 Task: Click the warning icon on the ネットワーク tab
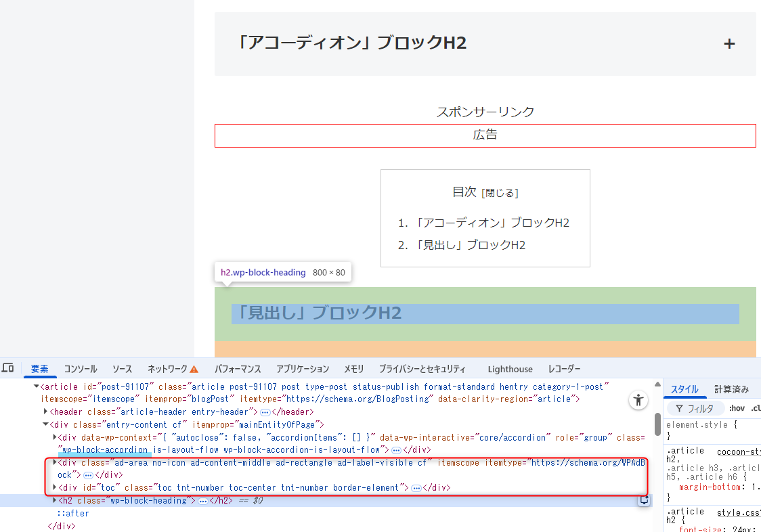coord(194,370)
